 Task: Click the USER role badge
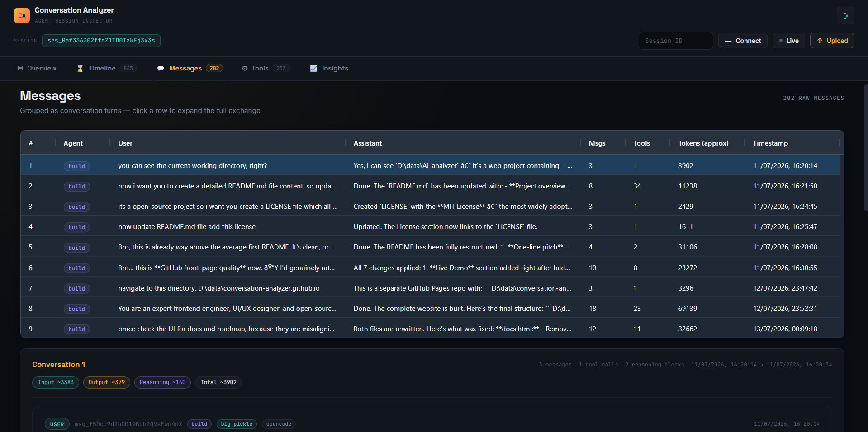(57, 424)
